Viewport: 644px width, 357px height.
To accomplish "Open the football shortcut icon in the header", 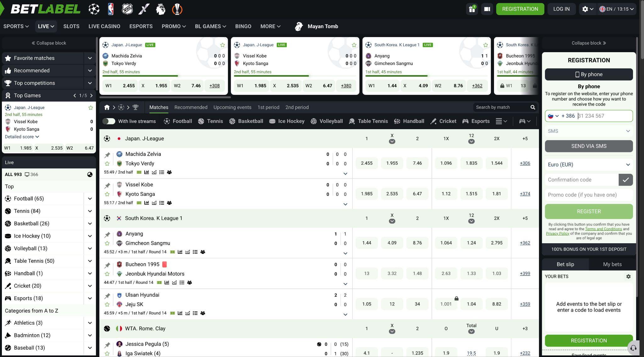I will coord(94,9).
